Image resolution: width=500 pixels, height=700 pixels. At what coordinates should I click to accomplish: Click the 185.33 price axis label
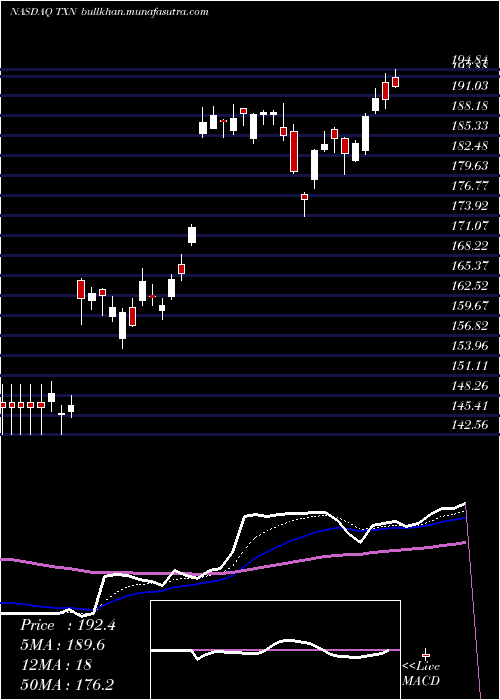tap(469, 126)
